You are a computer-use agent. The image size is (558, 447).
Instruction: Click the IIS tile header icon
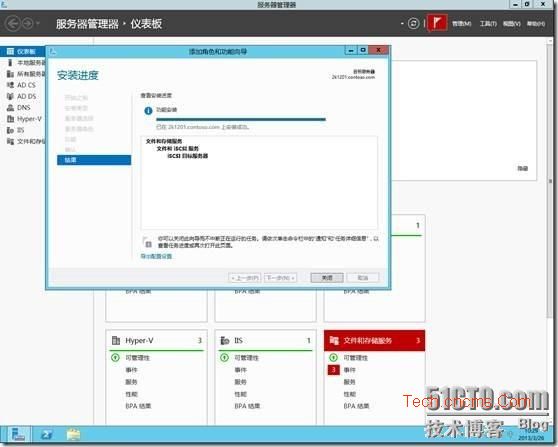tap(225, 341)
